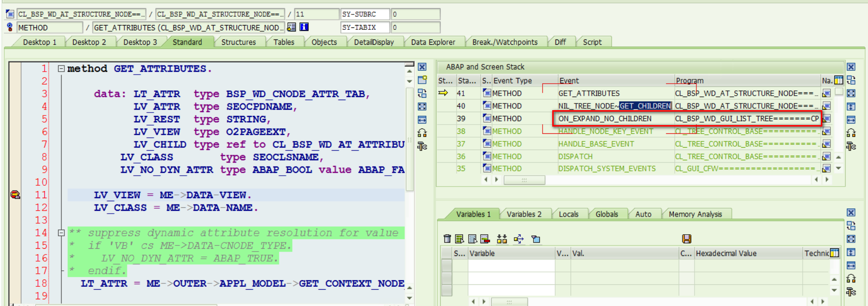Select the NIL_TREE_NODE~GET_CHILDREN stack entry

(x=615, y=106)
